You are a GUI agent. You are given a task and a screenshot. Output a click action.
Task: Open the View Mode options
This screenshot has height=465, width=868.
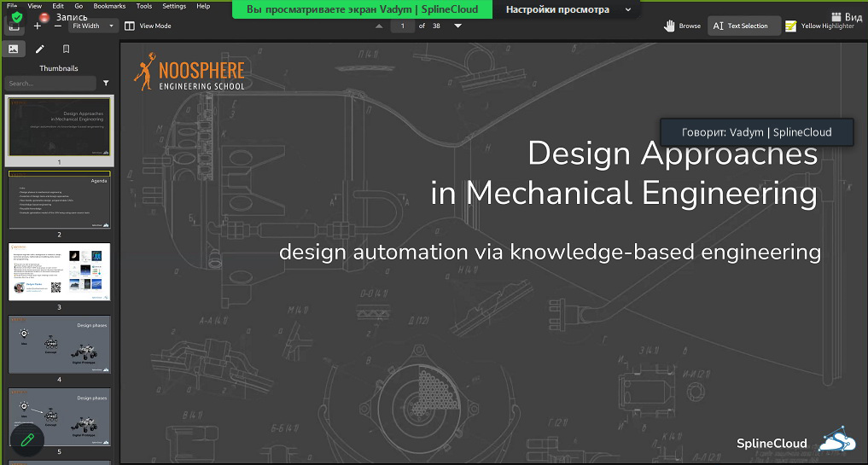coord(148,26)
